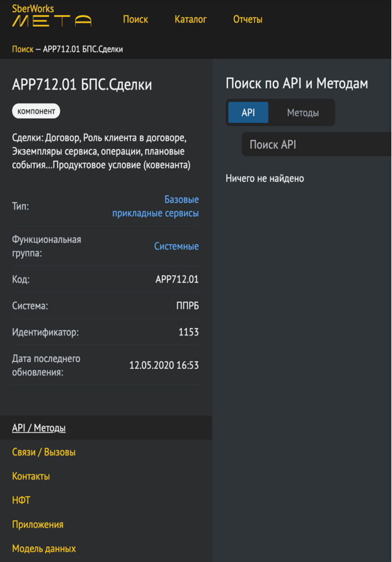The height and width of the screenshot is (562, 392).
Task: Open the Отчеты navigation item
Action: coord(248,20)
